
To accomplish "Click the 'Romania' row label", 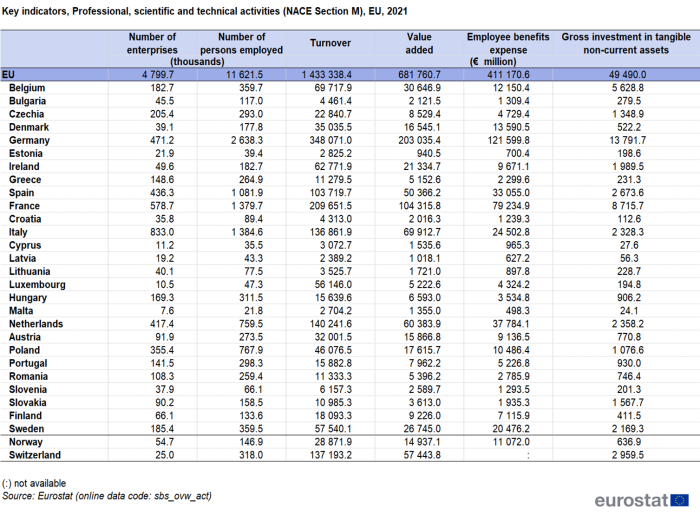I will pyautogui.click(x=28, y=376).
